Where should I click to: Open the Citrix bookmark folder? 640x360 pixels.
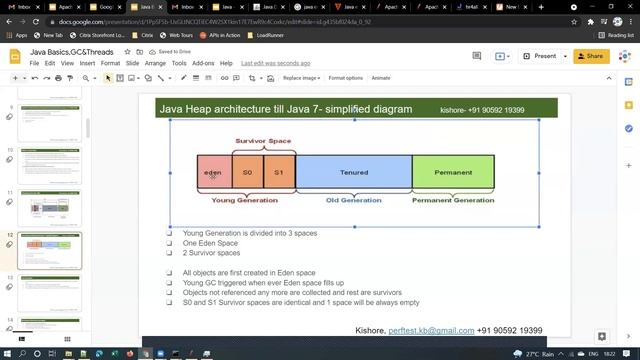142,36
